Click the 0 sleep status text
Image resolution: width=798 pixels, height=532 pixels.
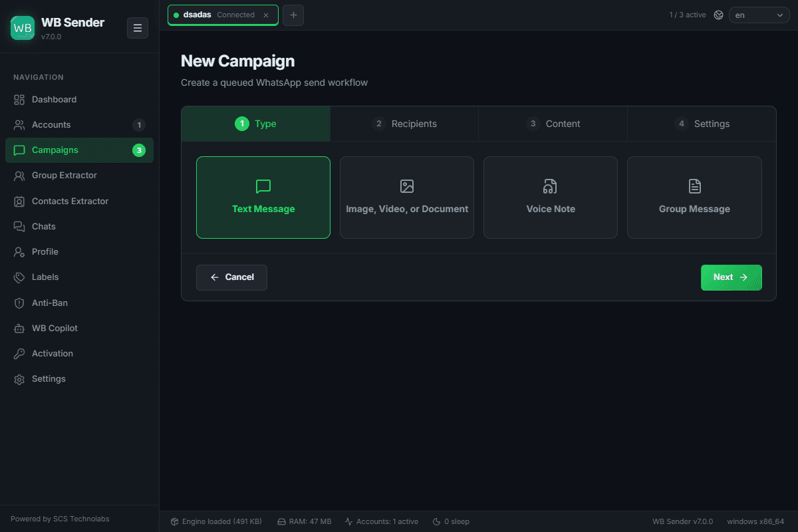pos(457,521)
